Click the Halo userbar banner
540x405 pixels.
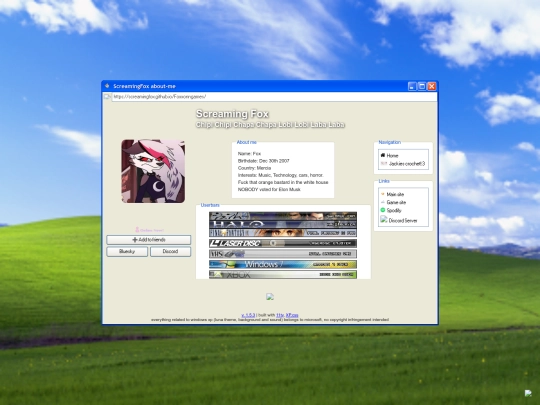pyautogui.click(x=283, y=224)
